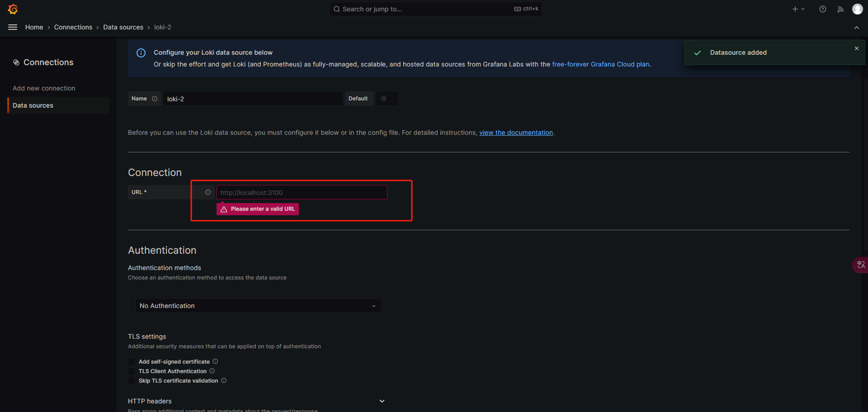Open the No Authentication dropdown

pos(258,306)
